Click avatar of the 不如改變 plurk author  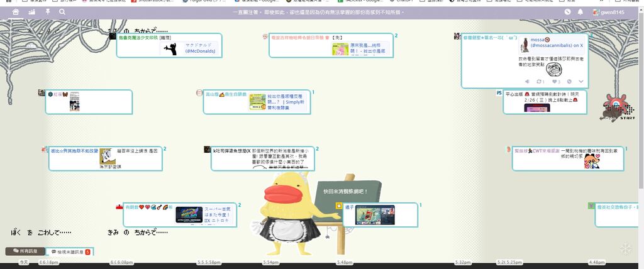coord(45,150)
